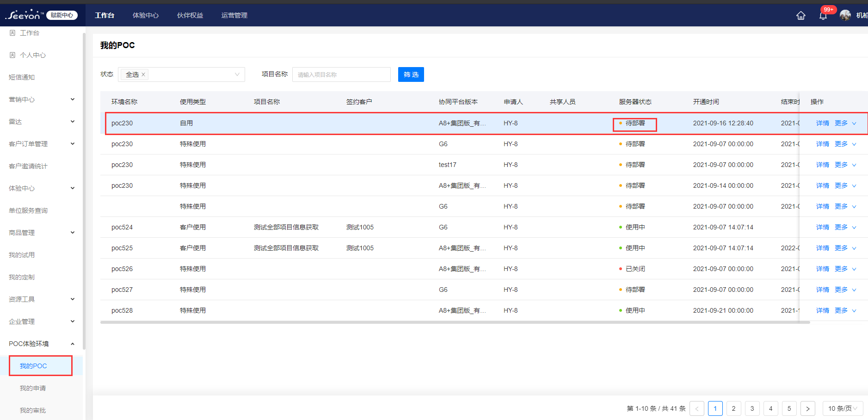Viewport: 868px width, 420px height.
Task: Expand 企业管理 sidebar group
Action: [x=73, y=321]
